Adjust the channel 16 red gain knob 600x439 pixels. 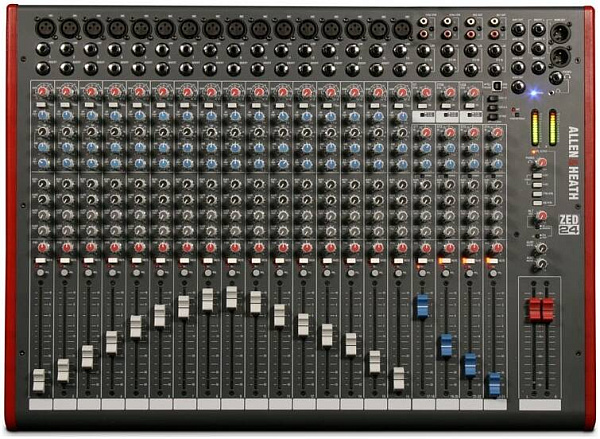coord(401,92)
